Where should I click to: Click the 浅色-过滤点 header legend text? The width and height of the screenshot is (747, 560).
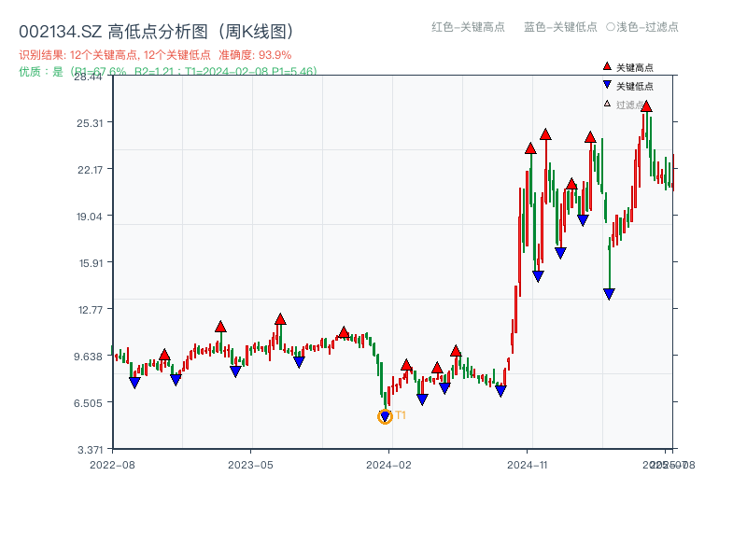click(x=647, y=27)
